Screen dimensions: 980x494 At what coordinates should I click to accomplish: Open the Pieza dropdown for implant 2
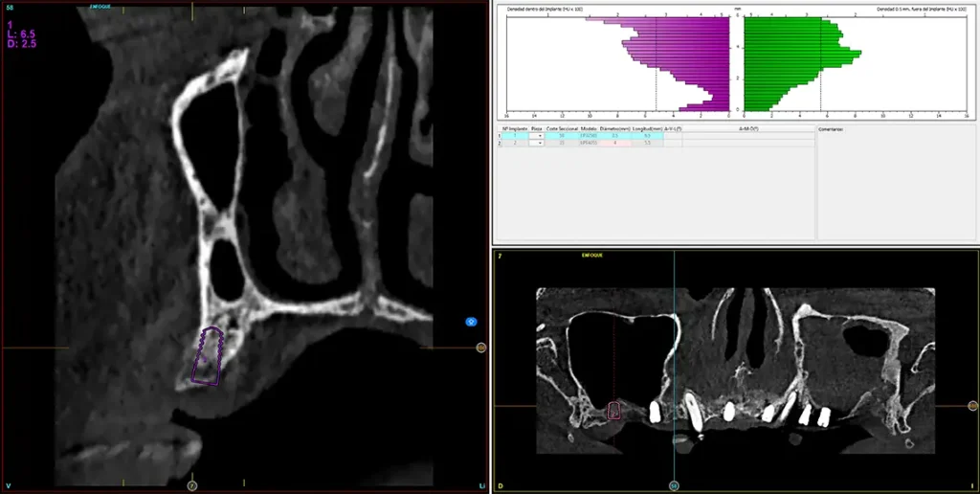(539, 143)
